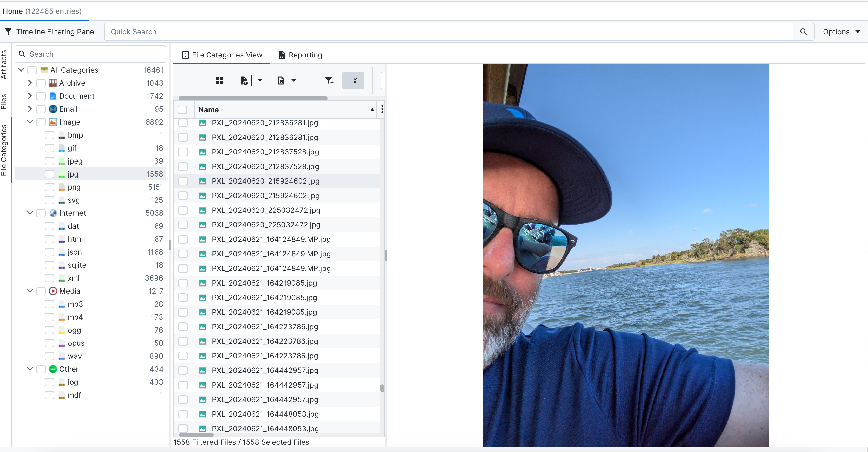Click the export file icon
This screenshot has height=452, width=868.
281,80
